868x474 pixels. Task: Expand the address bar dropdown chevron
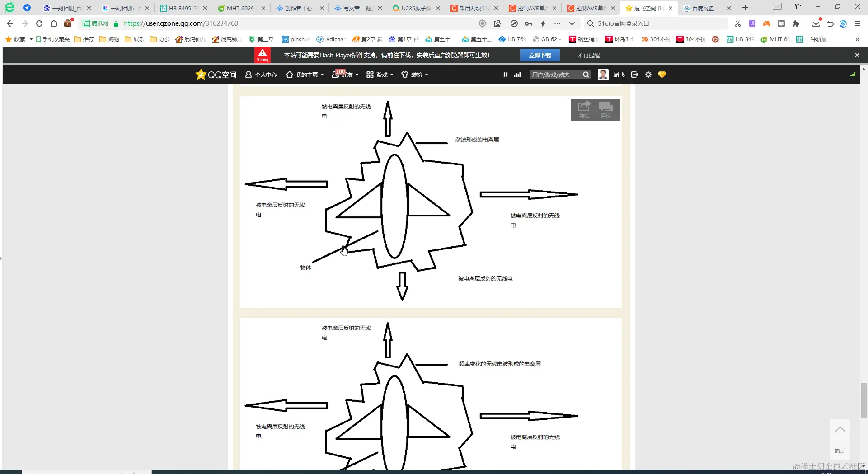[x=572, y=23]
